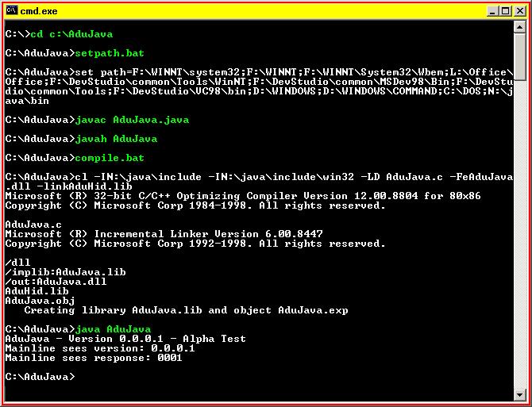
Task: Click the 'javah AduJava' command
Action: pyautogui.click(x=116, y=139)
